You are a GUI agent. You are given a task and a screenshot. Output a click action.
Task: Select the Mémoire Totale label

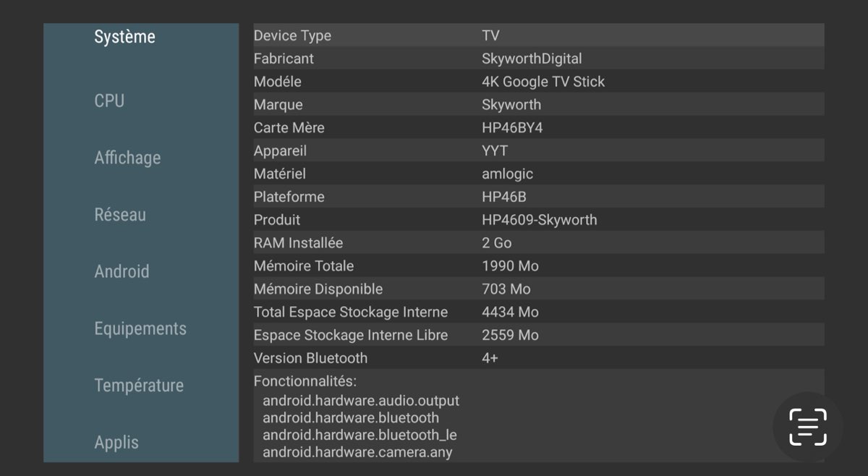(304, 266)
